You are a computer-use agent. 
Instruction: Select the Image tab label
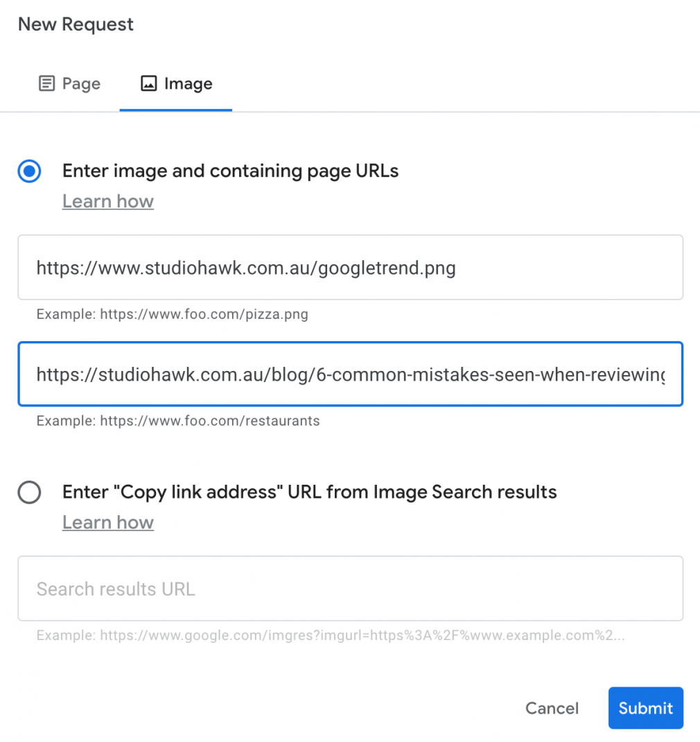point(189,84)
